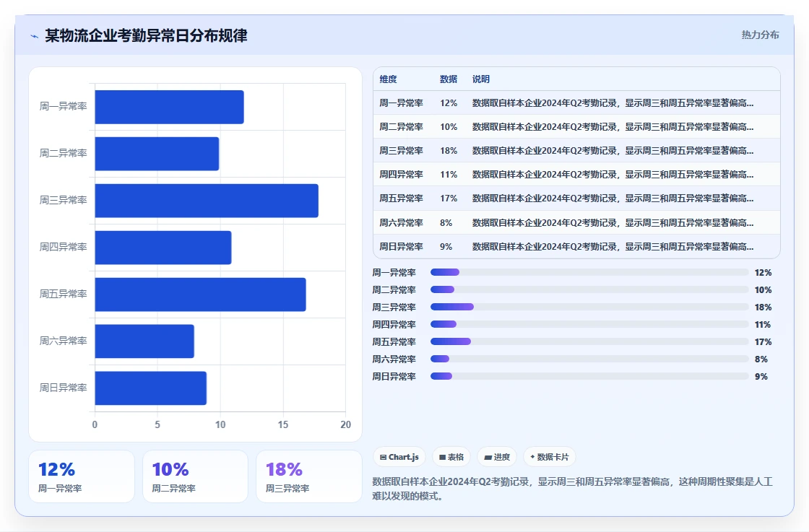This screenshot has width=809, height=532.
Task: Click the 周六异常率 axis label on the chart
Action: click(63, 341)
